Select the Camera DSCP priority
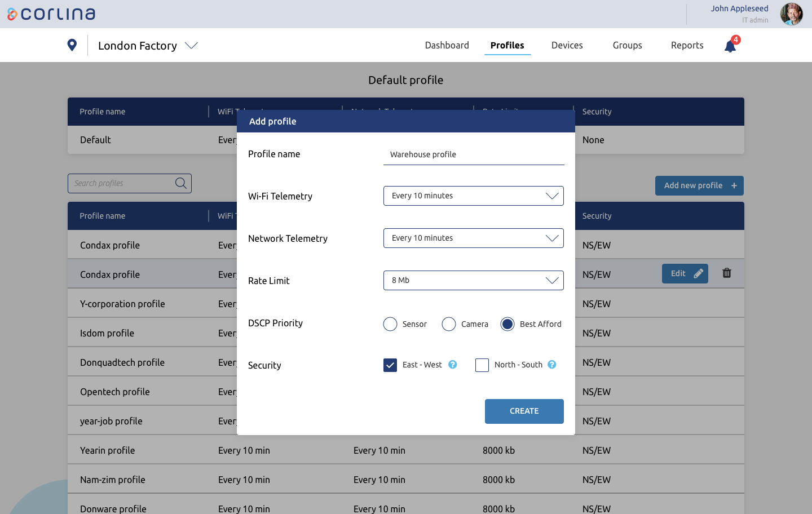Screen dimensions: 812x514 click(449, 324)
